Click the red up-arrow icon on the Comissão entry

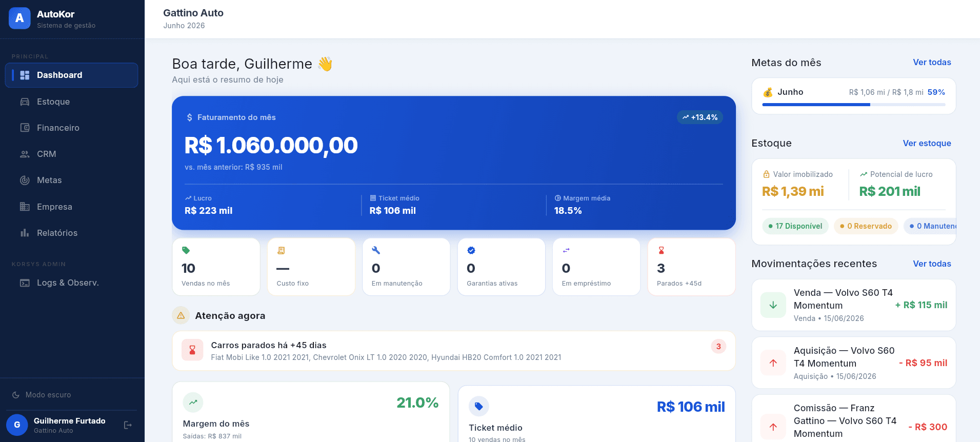(773, 427)
